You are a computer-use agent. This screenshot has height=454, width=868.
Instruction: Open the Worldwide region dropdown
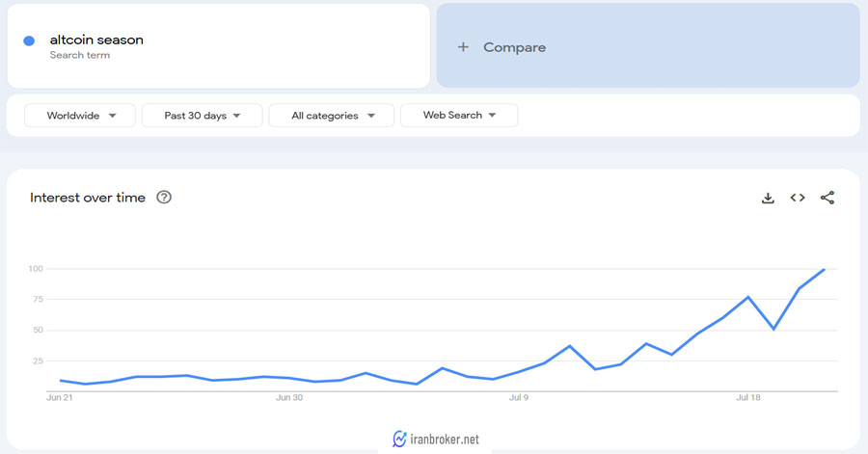[82, 116]
